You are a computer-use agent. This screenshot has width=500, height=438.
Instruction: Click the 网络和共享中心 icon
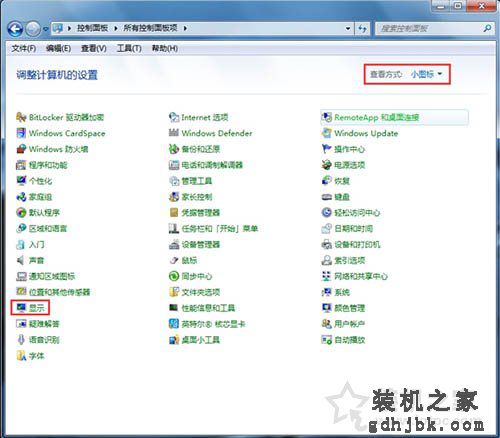(326, 276)
